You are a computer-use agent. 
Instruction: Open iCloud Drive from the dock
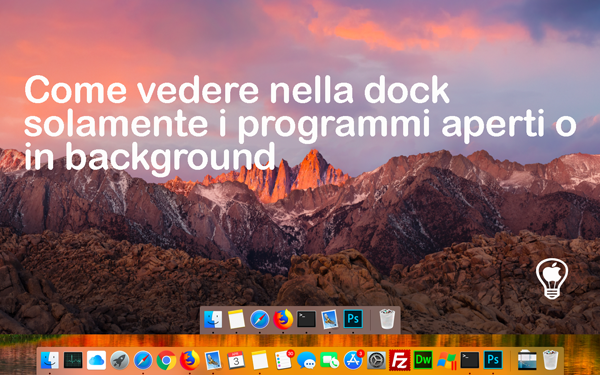click(96, 360)
